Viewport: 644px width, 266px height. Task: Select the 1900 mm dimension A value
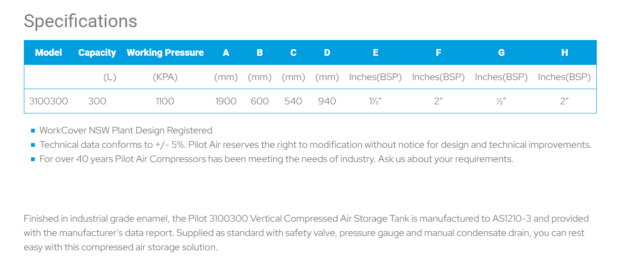(226, 101)
